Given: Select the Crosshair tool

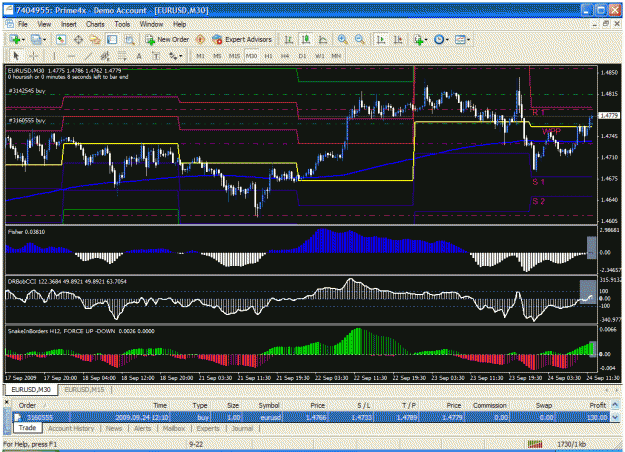Looking at the screenshot, I should [x=34, y=56].
